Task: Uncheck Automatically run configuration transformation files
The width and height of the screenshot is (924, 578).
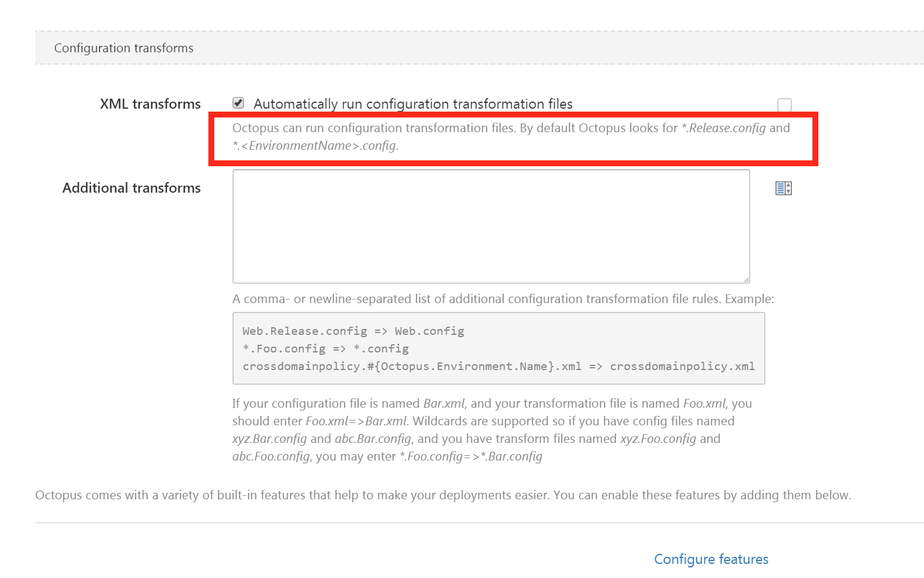Action: 238,103
